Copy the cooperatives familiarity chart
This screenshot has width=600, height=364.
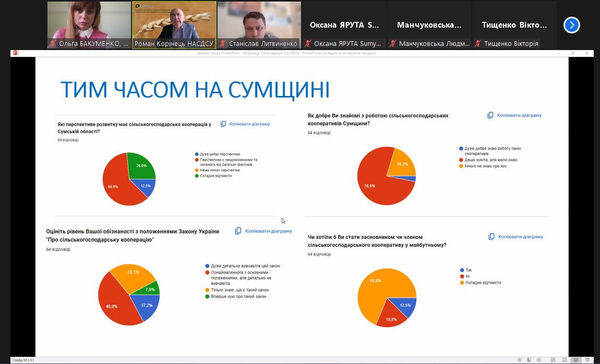click(514, 115)
